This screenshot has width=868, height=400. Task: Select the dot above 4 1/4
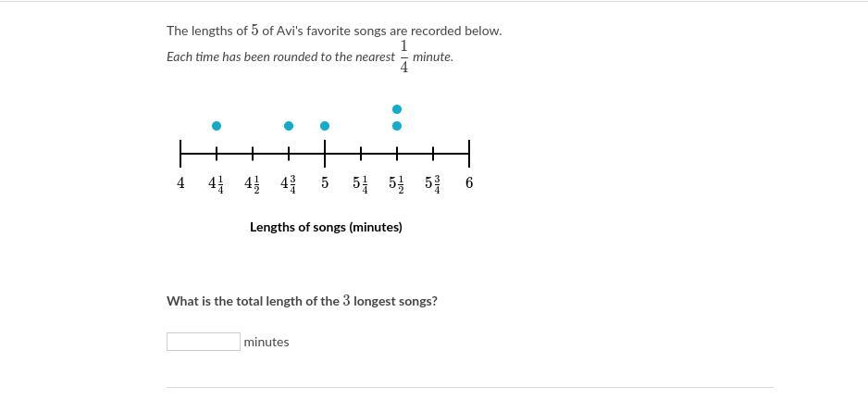pyautogui.click(x=217, y=126)
